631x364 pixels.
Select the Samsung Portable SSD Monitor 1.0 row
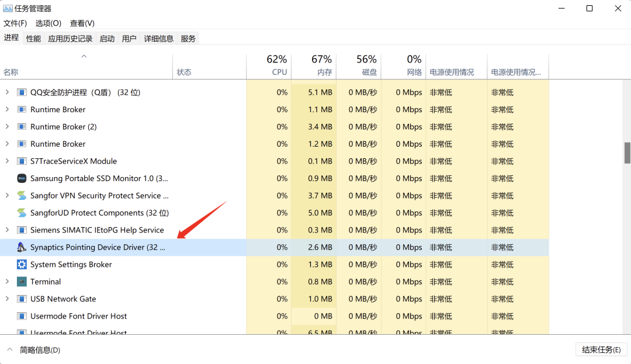click(275, 179)
